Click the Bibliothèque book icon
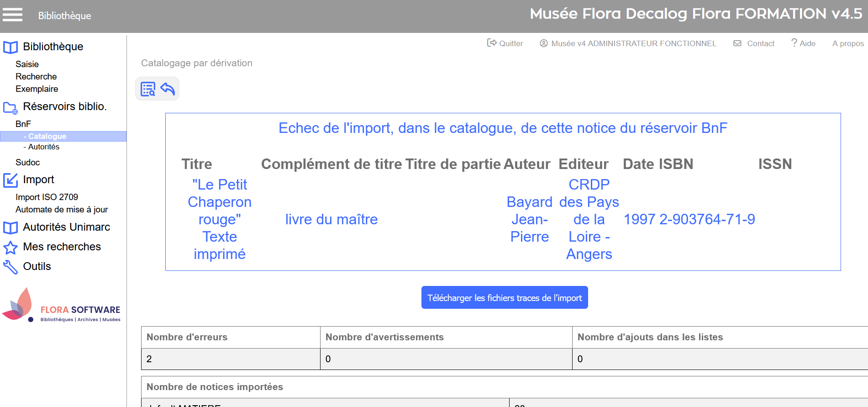 pos(11,47)
